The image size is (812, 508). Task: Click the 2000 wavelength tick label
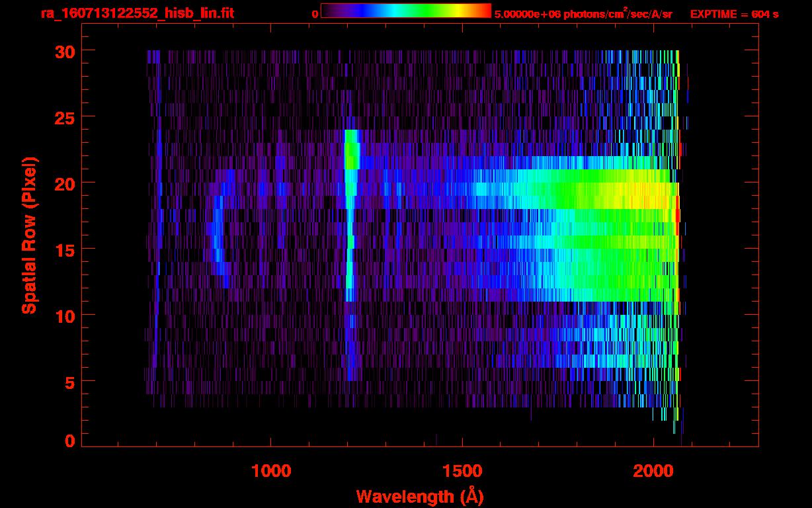653,471
